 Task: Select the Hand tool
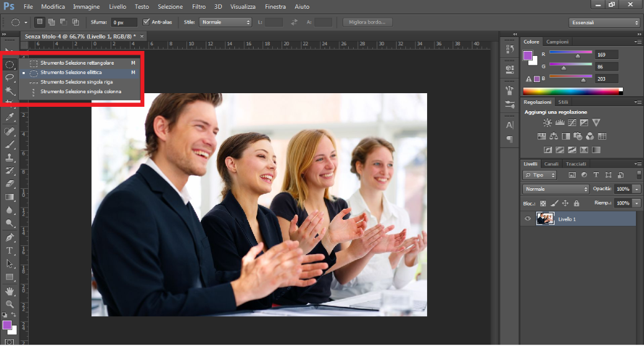tap(9, 291)
